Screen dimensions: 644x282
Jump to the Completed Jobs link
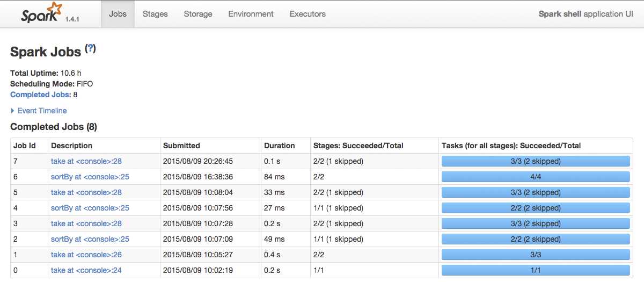coord(40,95)
